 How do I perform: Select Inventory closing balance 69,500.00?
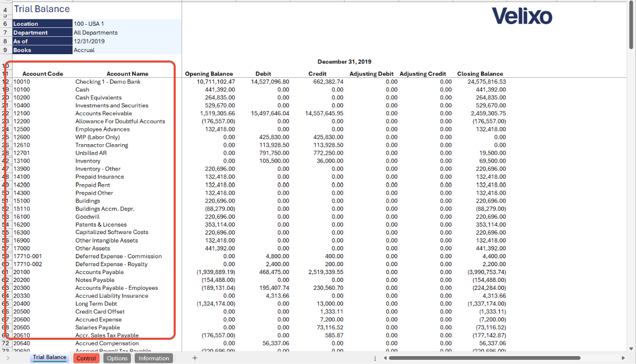pos(492,161)
